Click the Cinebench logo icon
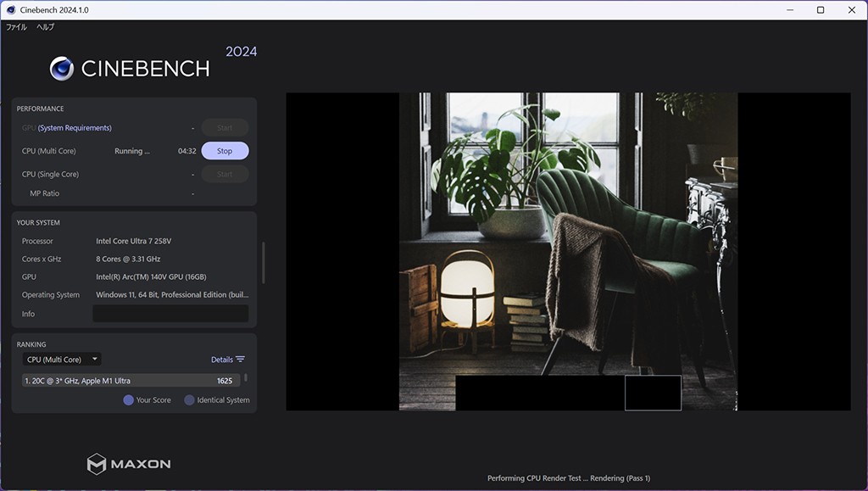The height and width of the screenshot is (491, 868). point(61,69)
